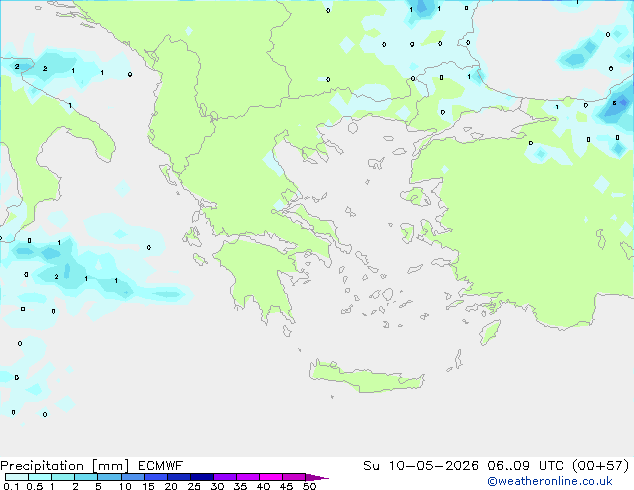Click the island of Crete on the map
This screenshot has height=490, width=634.
coord(366,377)
